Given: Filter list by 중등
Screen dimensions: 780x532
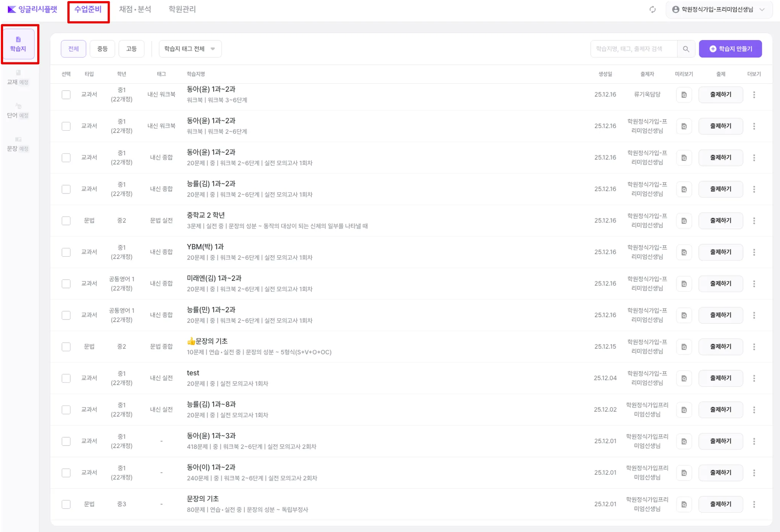Looking at the screenshot, I should [102, 49].
